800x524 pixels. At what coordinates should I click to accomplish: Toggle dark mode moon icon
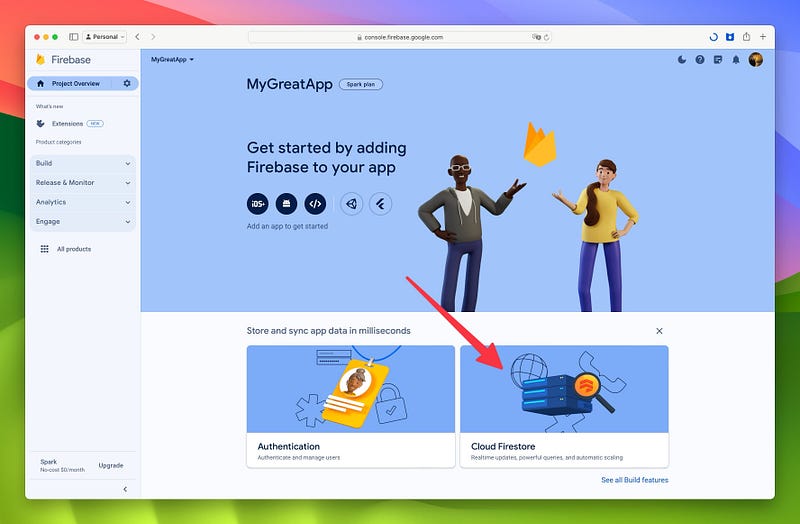click(x=682, y=60)
